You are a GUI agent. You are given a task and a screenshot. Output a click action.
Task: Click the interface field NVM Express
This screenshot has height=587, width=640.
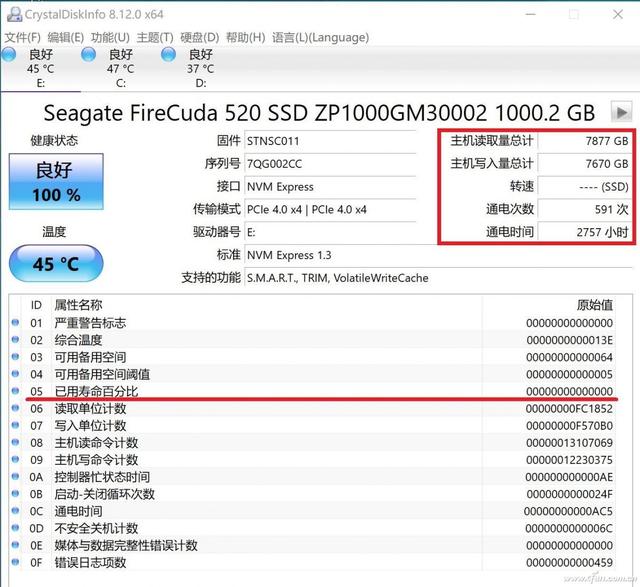point(330,187)
